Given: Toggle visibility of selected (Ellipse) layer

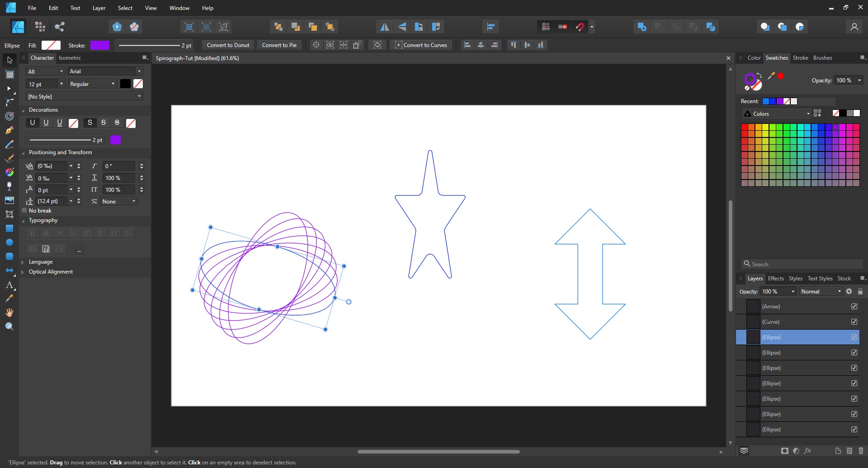Looking at the screenshot, I should point(854,337).
